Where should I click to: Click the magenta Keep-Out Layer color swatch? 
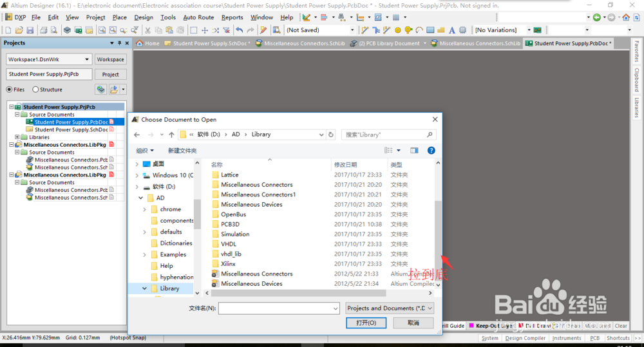point(472,326)
